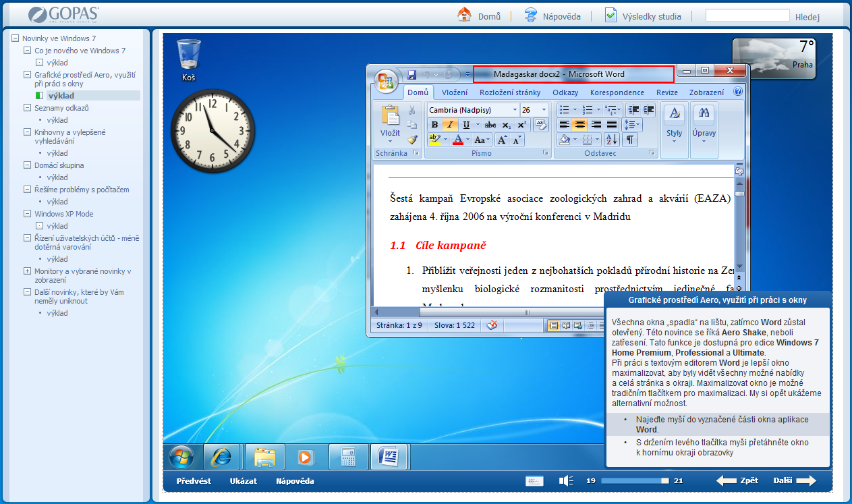Screen dimensions: 852x504
Task: Expand Monitory a vybrané novinky section
Action: click(x=27, y=271)
